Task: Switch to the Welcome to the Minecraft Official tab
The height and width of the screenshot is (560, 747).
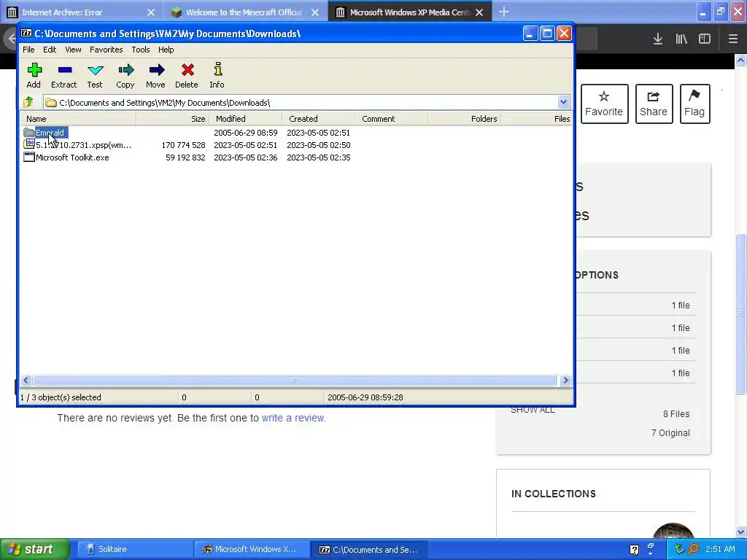Action: [244, 12]
